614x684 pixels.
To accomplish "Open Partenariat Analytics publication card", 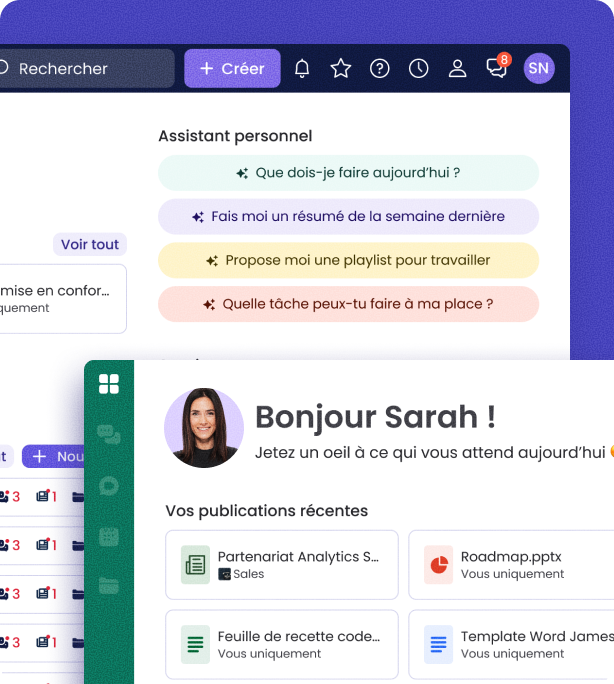I will point(282,565).
